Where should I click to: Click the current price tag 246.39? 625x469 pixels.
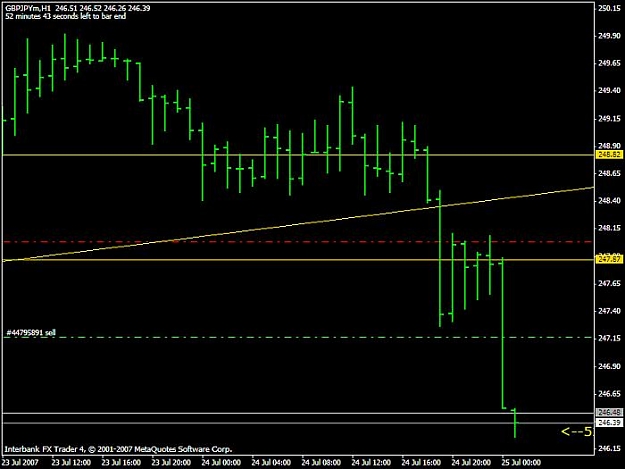coord(609,422)
